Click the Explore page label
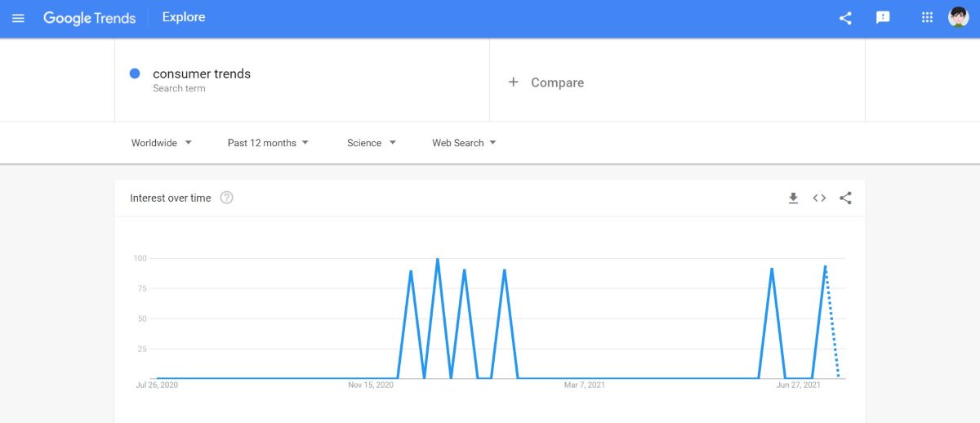This screenshot has height=423, width=980. [x=184, y=17]
